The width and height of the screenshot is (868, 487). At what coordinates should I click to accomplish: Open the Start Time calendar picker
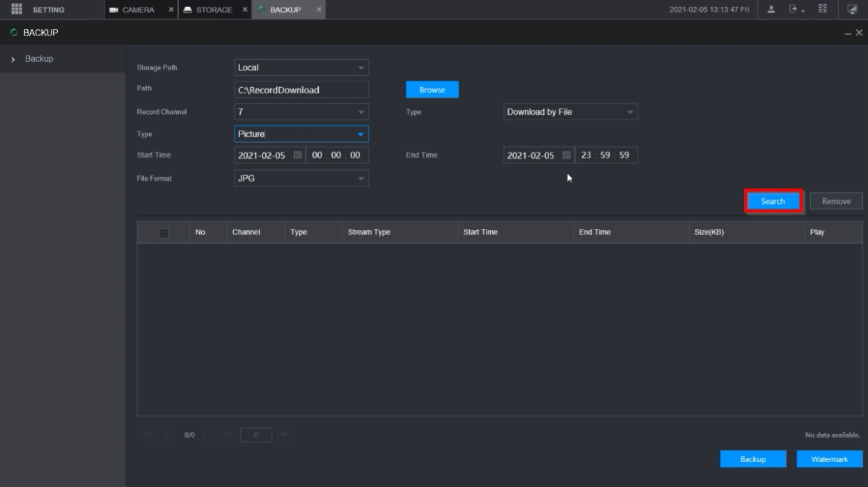(x=297, y=155)
